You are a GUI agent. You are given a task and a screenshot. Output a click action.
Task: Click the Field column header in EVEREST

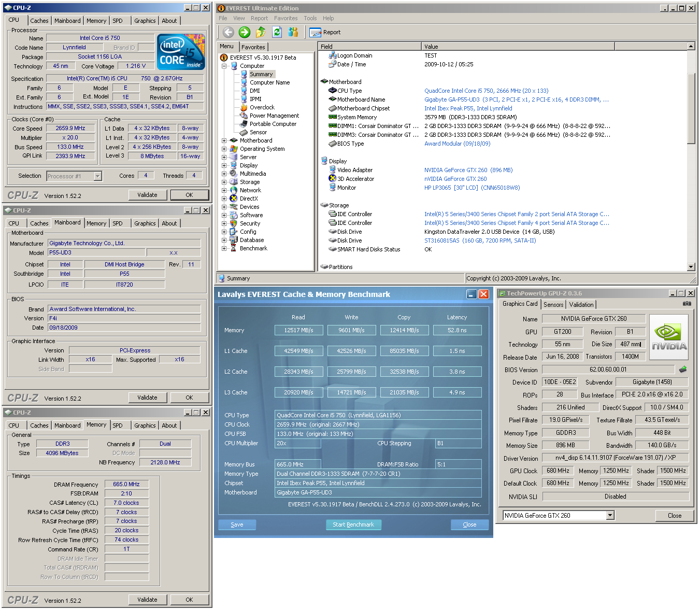click(x=369, y=47)
